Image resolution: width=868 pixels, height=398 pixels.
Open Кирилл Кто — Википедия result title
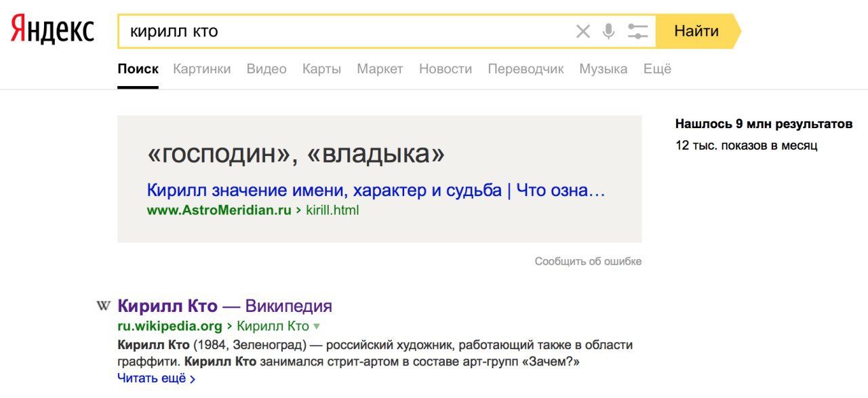(224, 306)
